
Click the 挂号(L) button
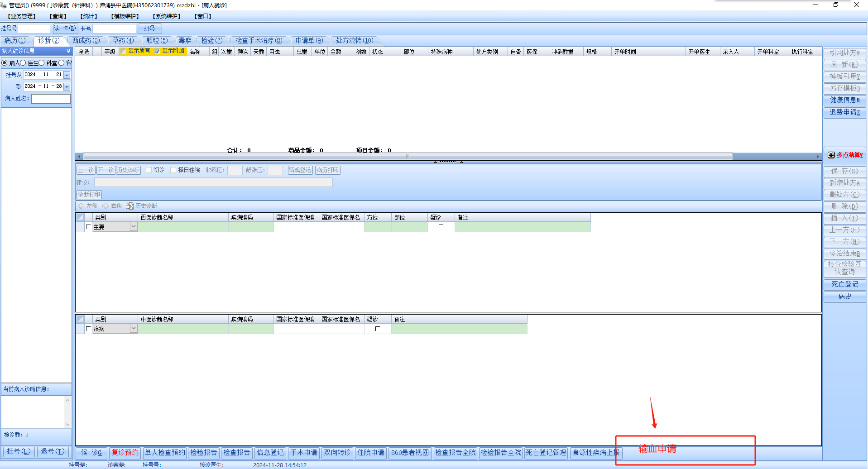tap(19, 451)
